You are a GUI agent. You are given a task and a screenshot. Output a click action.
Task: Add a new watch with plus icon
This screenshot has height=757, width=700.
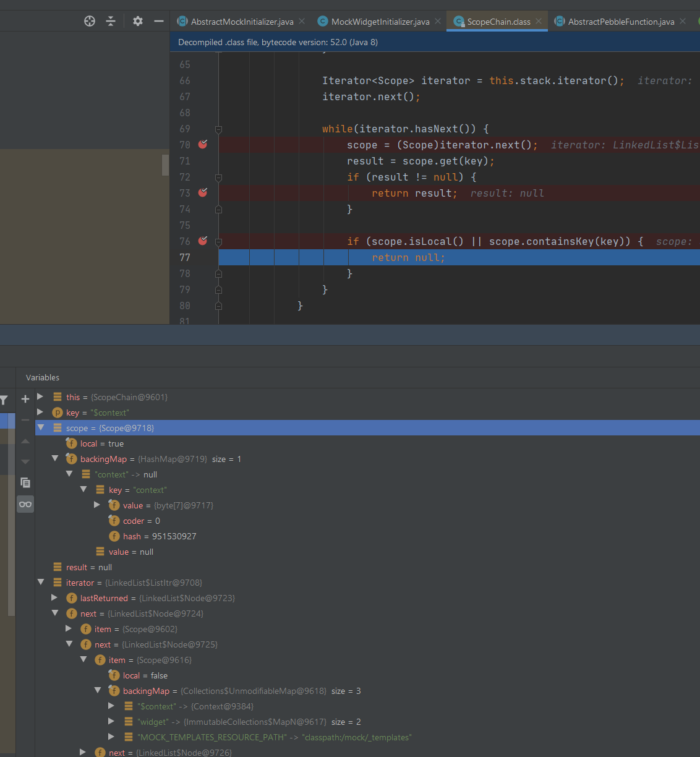click(25, 399)
